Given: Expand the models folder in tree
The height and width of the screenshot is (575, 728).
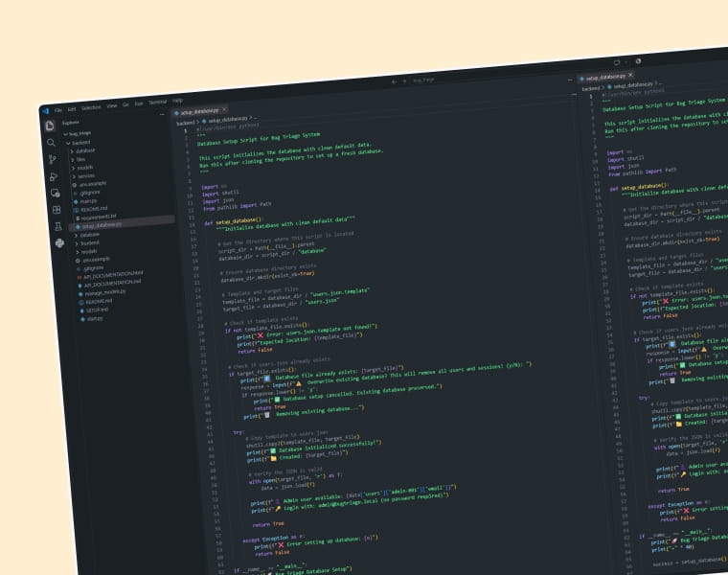Looking at the screenshot, I should click(82, 168).
